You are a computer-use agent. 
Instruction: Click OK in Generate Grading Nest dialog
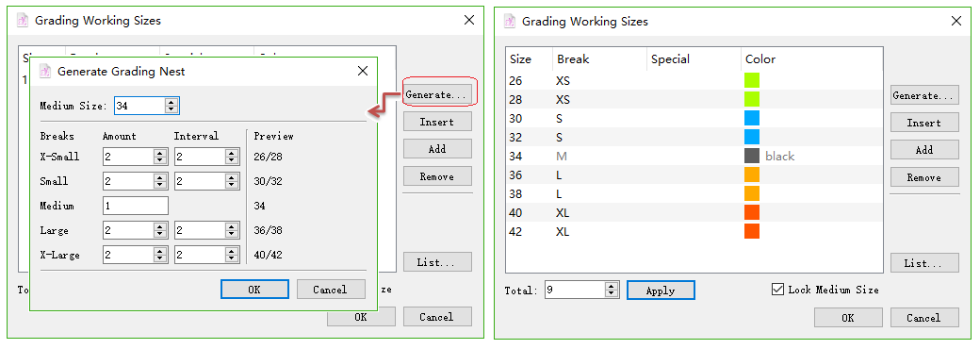[254, 290]
